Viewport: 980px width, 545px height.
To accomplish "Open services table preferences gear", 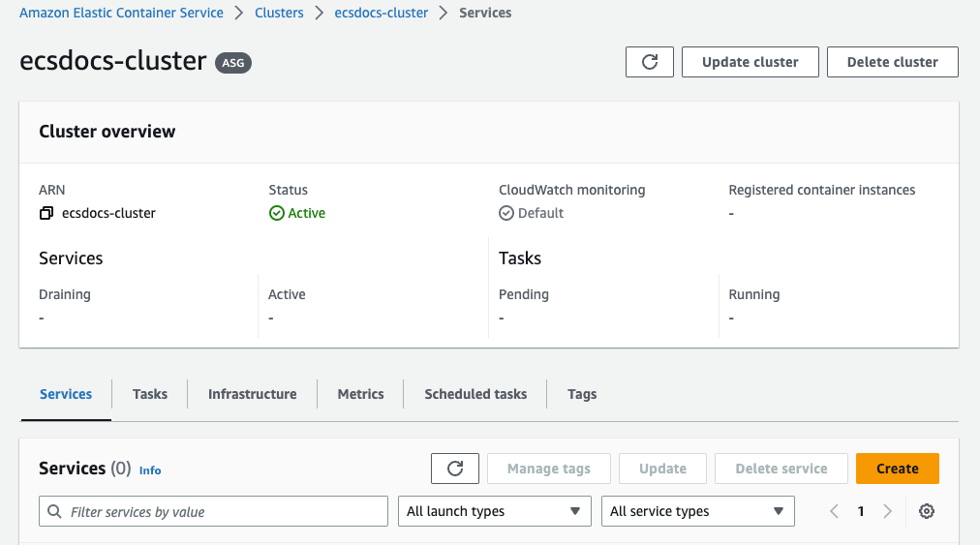I will click(x=927, y=511).
